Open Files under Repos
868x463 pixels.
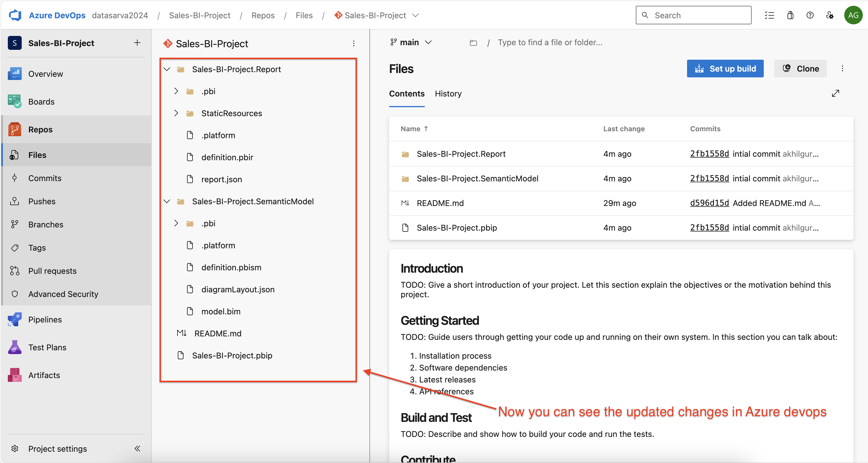tap(76, 155)
